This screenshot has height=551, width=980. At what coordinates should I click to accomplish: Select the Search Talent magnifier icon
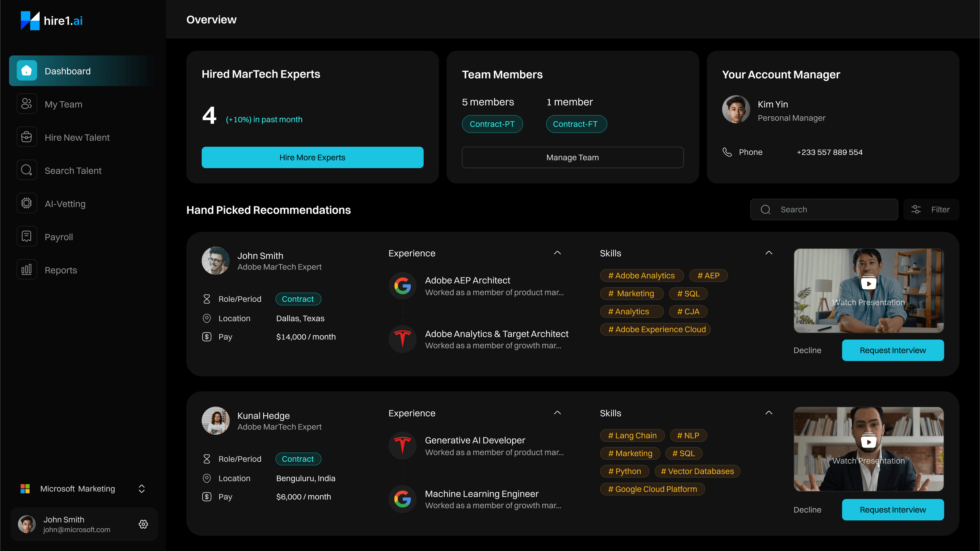coord(27,170)
